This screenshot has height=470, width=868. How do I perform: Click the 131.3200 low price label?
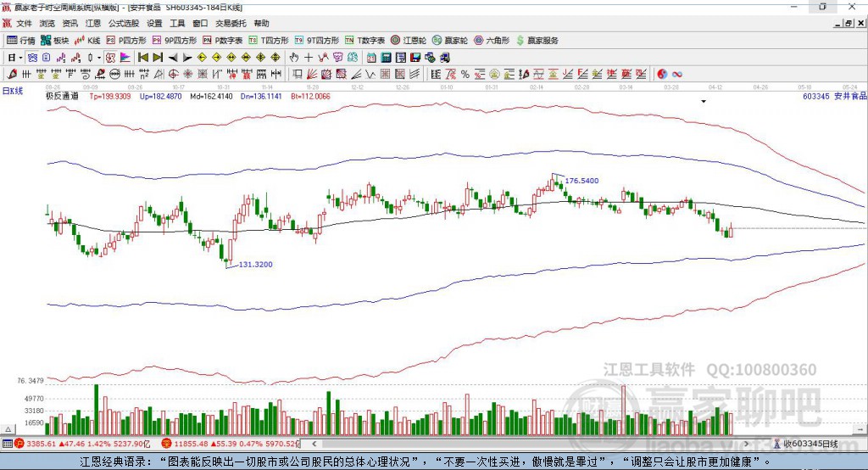pos(255,265)
